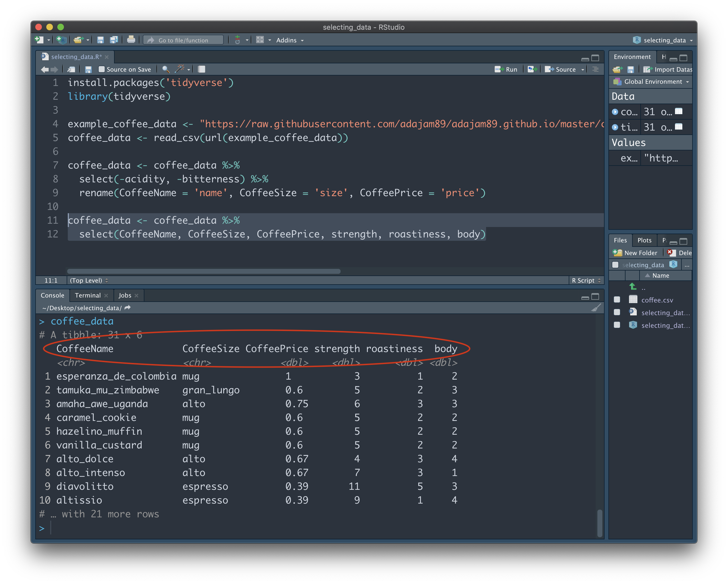This screenshot has width=728, height=584.
Task: Open the version control dropdown arrow
Action: click(247, 40)
